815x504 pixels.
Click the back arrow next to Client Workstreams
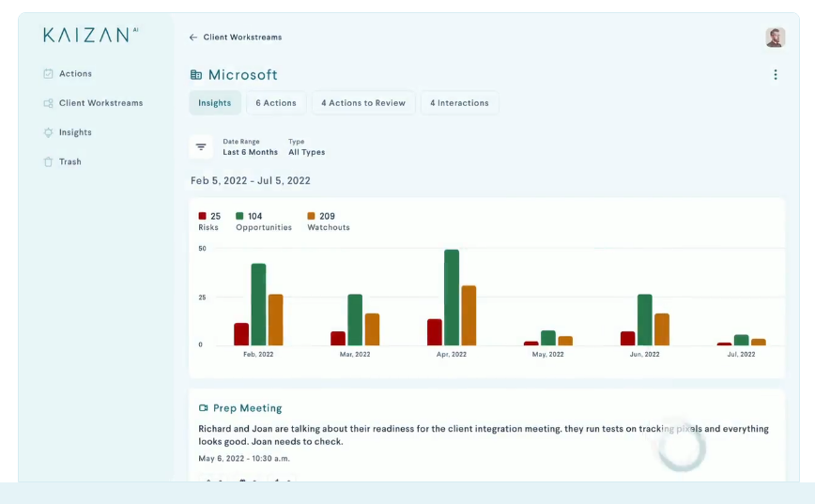point(192,38)
